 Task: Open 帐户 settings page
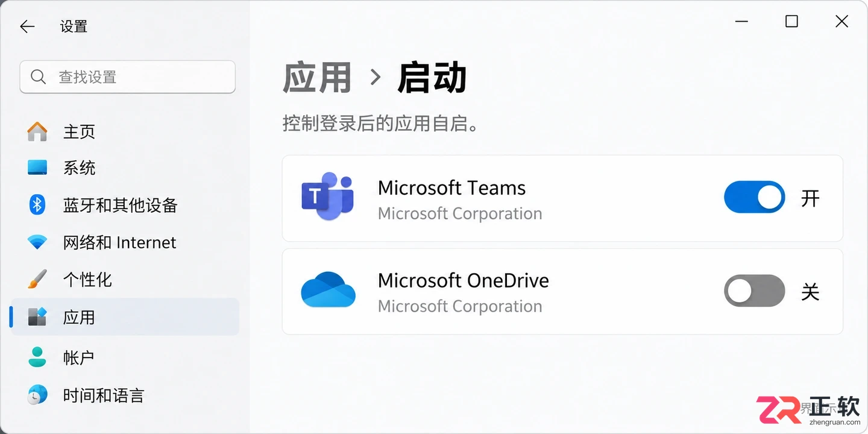[125, 357]
